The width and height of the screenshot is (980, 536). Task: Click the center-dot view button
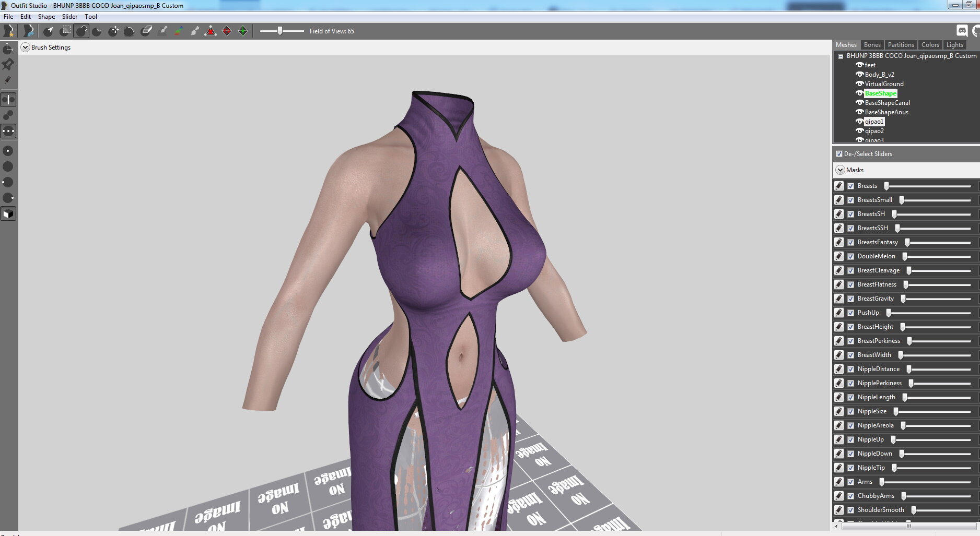[8, 151]
